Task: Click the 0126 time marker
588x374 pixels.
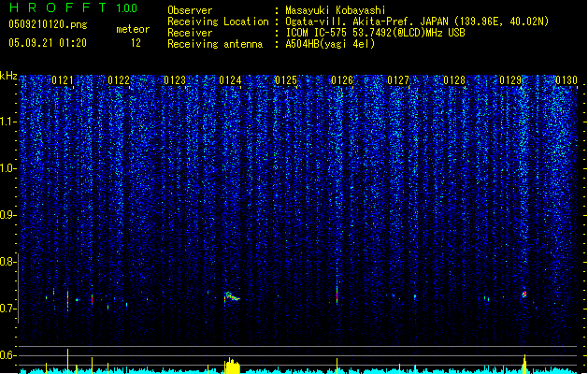Action: click(342, 80)
